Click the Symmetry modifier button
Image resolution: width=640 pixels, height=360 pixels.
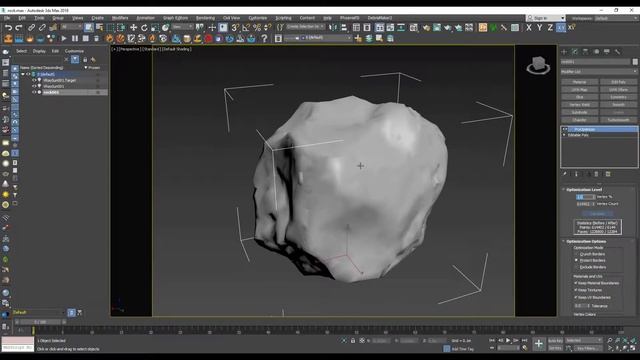(618, 97)
